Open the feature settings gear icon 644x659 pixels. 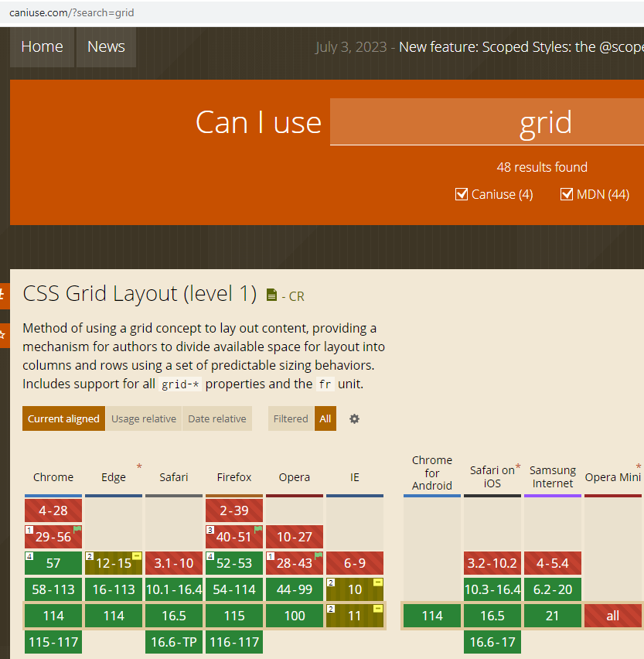pos(354,418)
